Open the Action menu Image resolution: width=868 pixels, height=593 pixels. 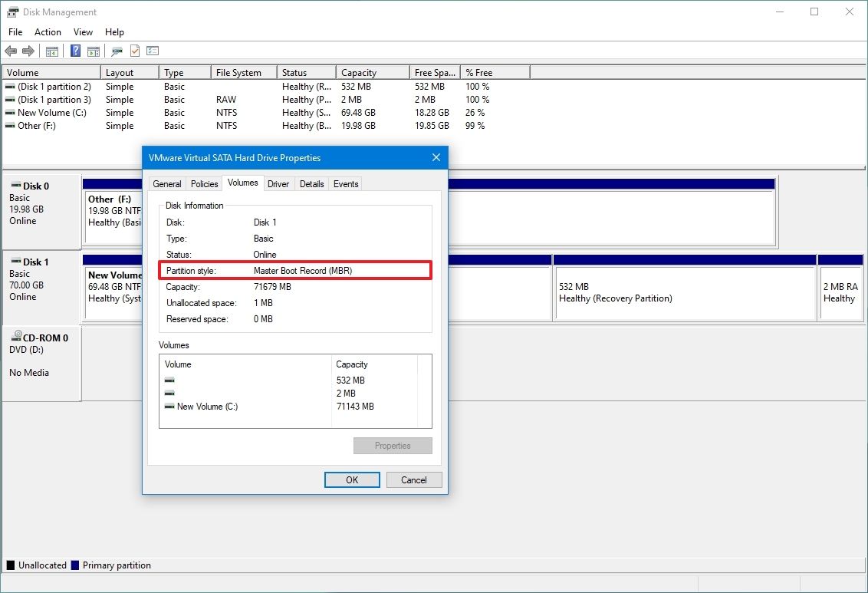pos(48,32)
